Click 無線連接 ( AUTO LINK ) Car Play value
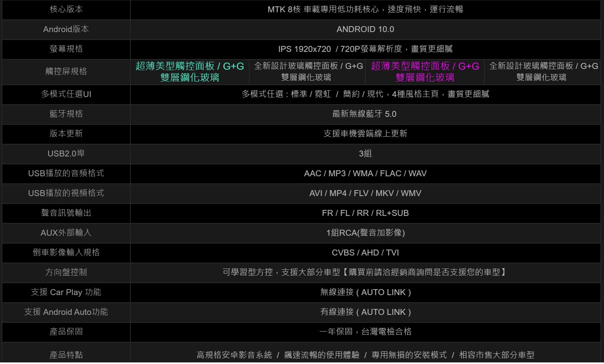604x364 pixels. click(x=365, y=292)
